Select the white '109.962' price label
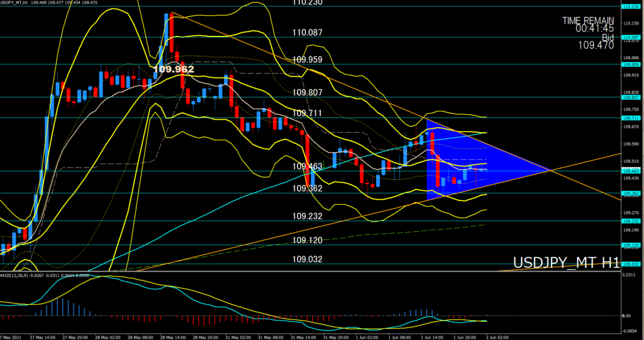The image size is (644, 340). point(174,69)
